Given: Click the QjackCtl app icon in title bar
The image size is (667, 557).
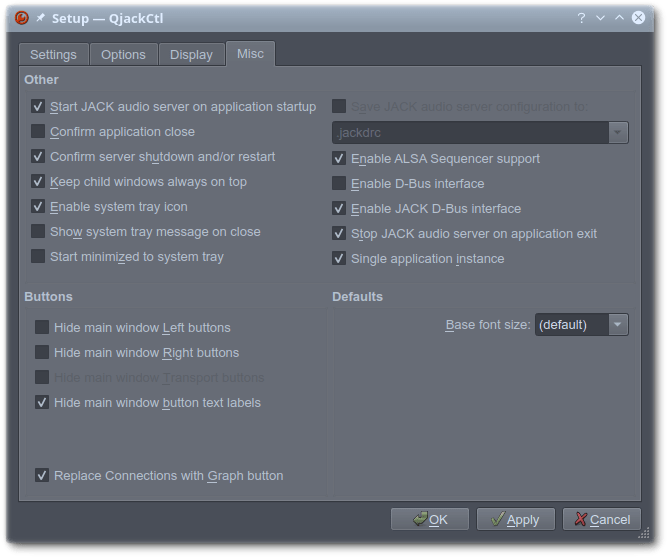Looking at the screenshot, I should click(x=22, y=18).
